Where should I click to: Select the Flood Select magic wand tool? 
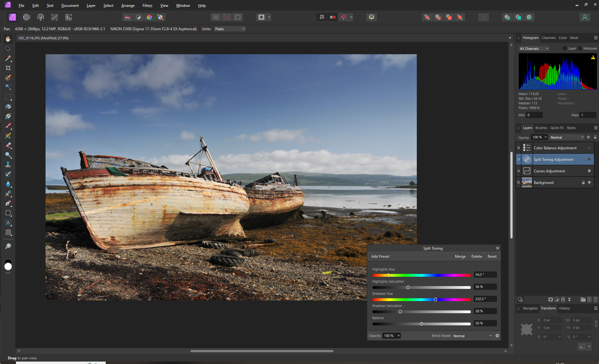click(8, 87)
